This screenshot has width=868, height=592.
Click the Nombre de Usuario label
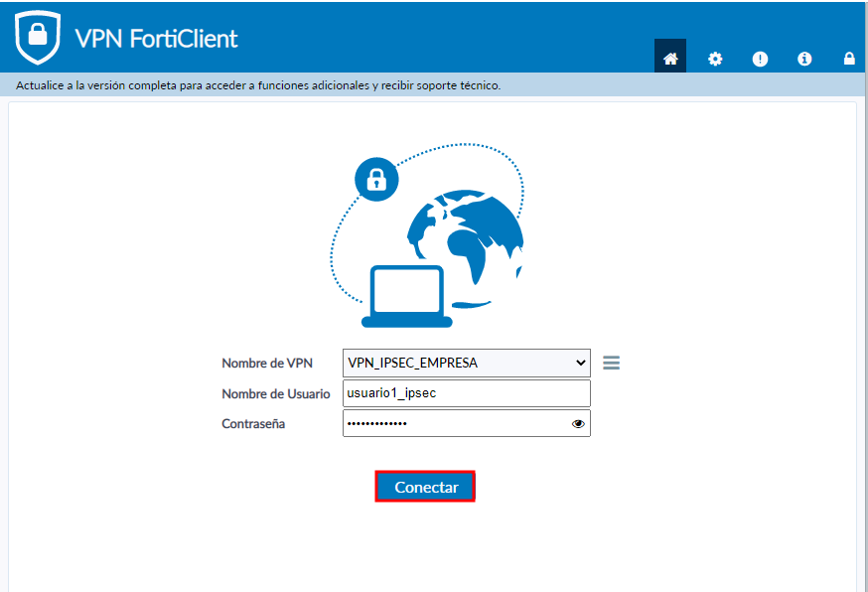pos(275,394)
